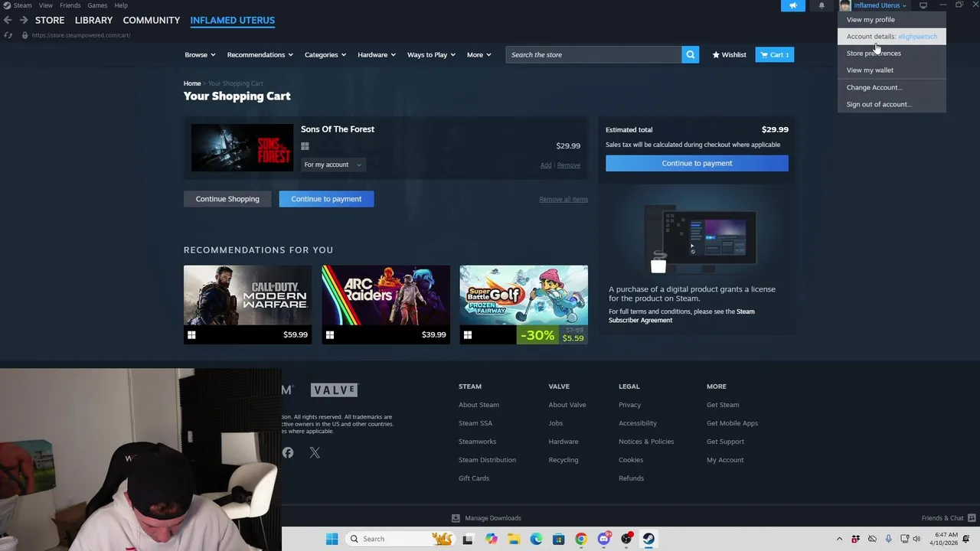Screen dimensions: 980x551
Task: Open Google Chrome from taskbar
Action: 581,539
